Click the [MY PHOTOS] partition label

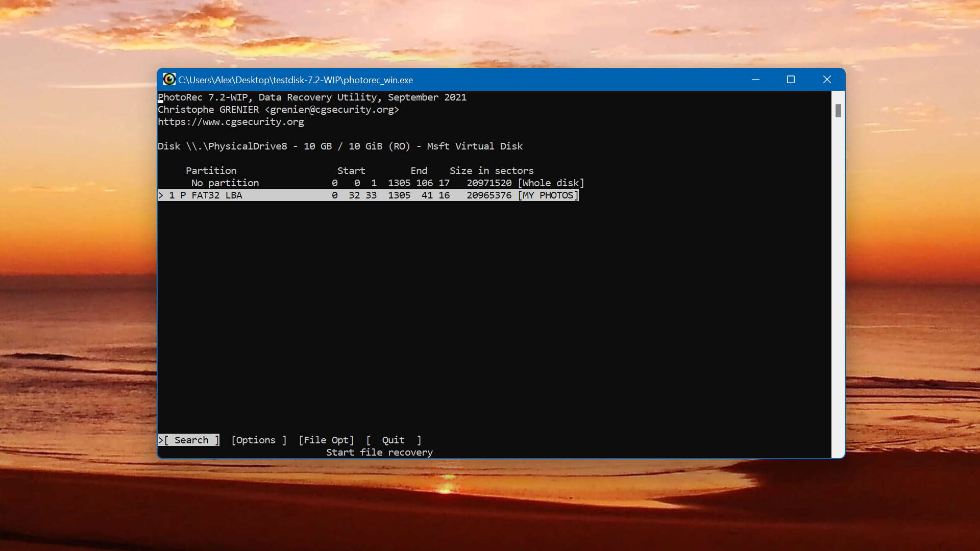click(x=548, y=195)
